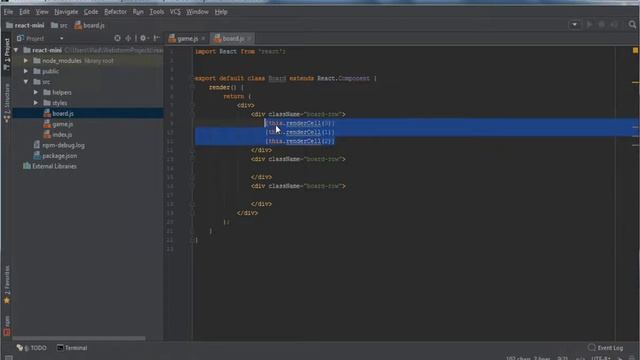Screen dimensions: 640x360
Task: Expand the styles folder
Action: pos(36,103)
